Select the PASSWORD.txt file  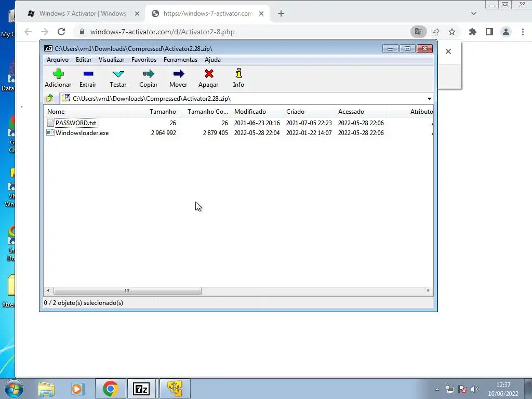76,123
